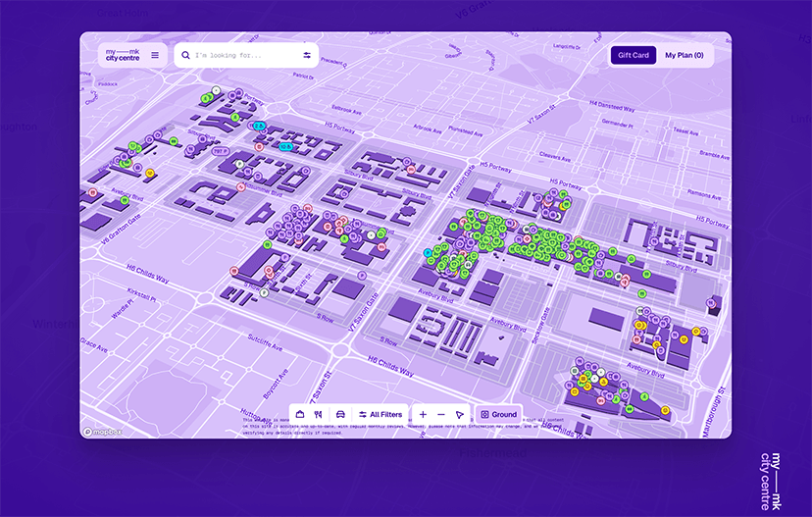Screen dimensions: 812x517
Task: Open search filter sliders in search bar
Action: (x=307, y=55)
